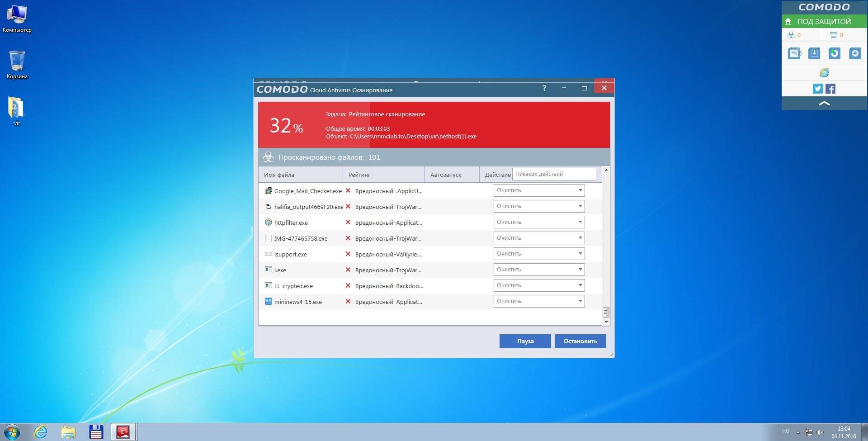Click the Остановить button
Image resolution: width=868 pixels, height=441 pixels.
(580, 341)
